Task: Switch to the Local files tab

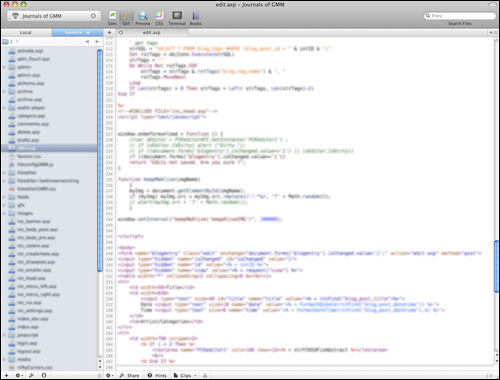Action: 26,32
